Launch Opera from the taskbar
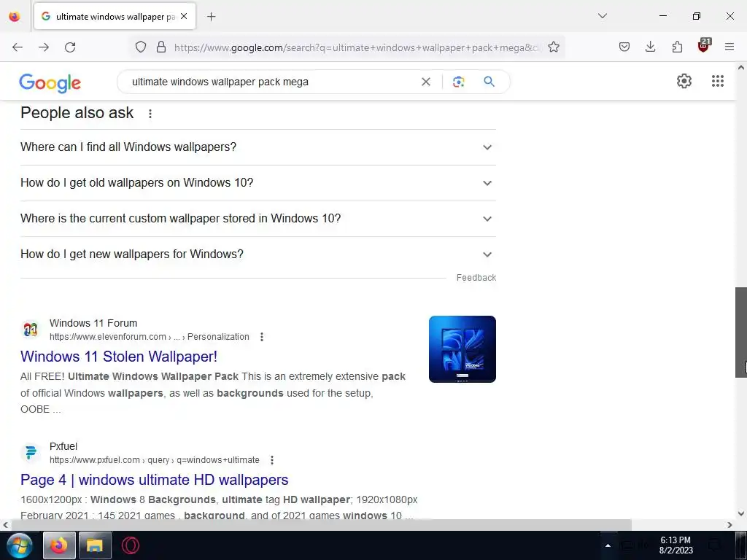Screen dimensions: 747x560 click(130, 545)
